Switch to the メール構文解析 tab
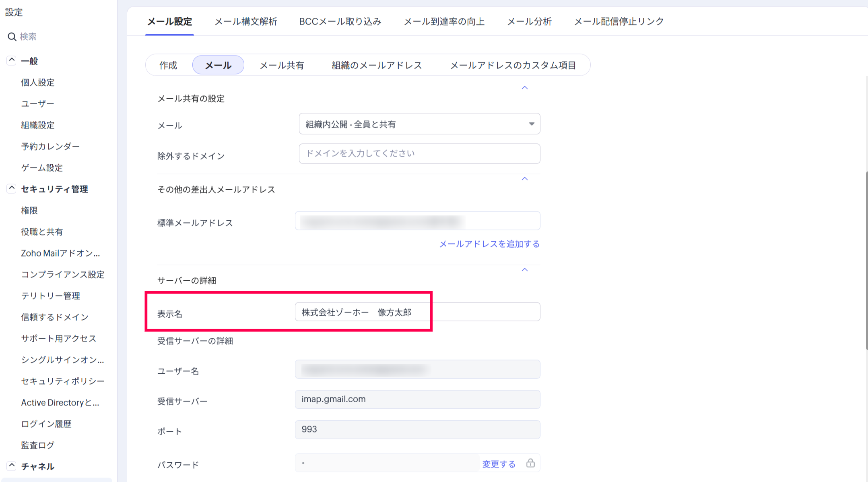 (245, 21)
